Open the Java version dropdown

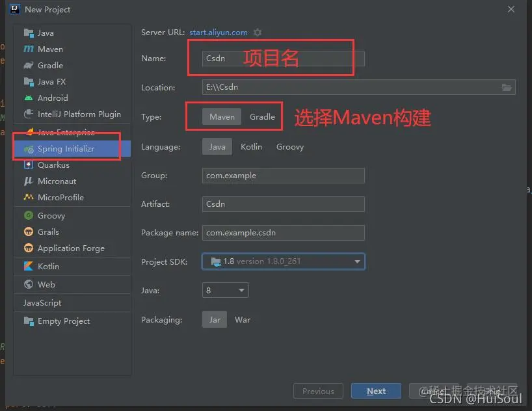click(225, 290)
